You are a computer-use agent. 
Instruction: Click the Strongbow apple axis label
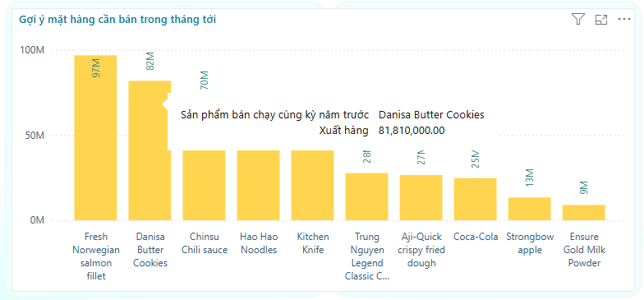529,243
